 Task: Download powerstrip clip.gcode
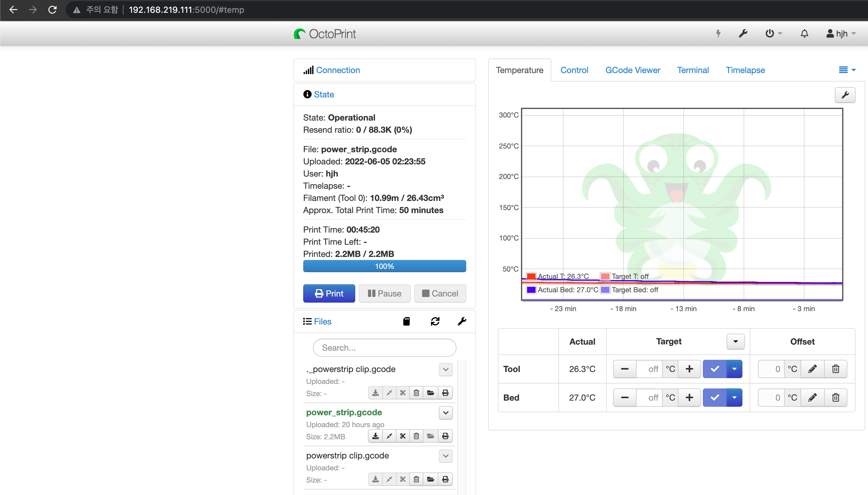375,479
